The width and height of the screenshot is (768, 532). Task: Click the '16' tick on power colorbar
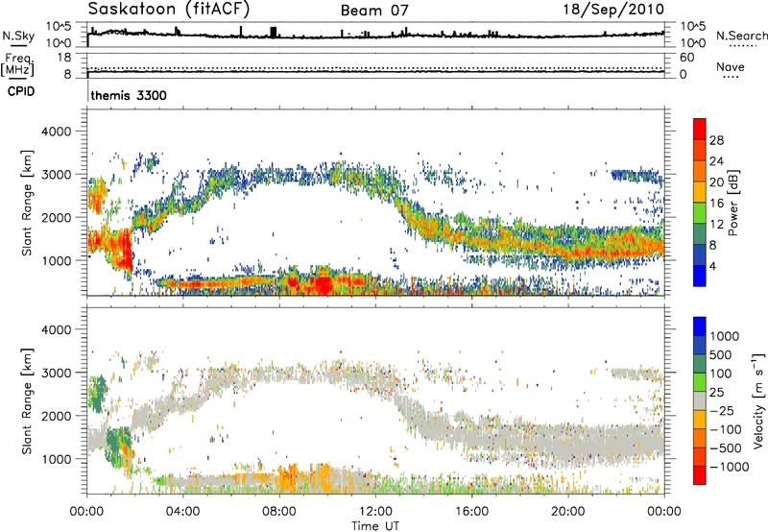(x=716, y=204)
